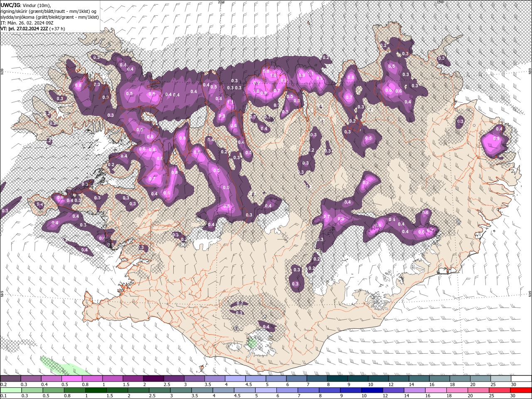Select the rain legend swatch labeled 7
532x399 pixels.
308,390
